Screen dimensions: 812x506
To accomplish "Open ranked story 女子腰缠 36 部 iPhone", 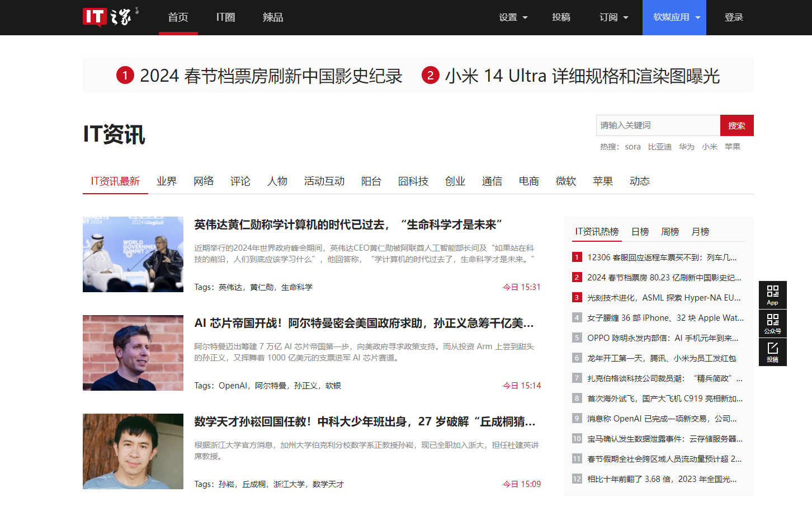I will tap(665, 318).
